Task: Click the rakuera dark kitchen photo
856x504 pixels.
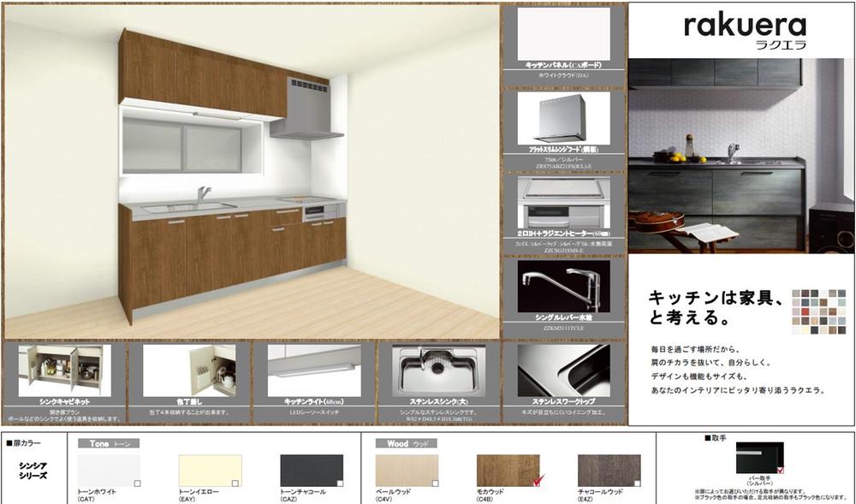Action: [x=741, y=156]
